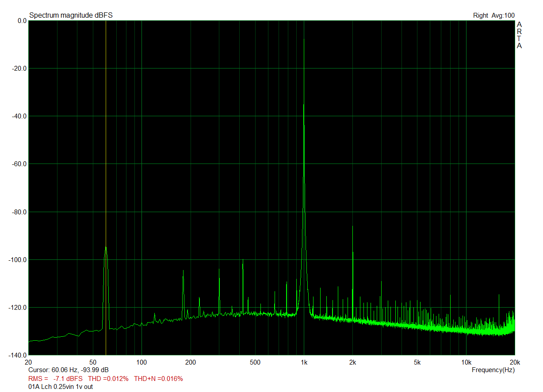The image size is (543, 392).
Task: Click the 200 frequency axis label
Action: (x=190, y=362)
